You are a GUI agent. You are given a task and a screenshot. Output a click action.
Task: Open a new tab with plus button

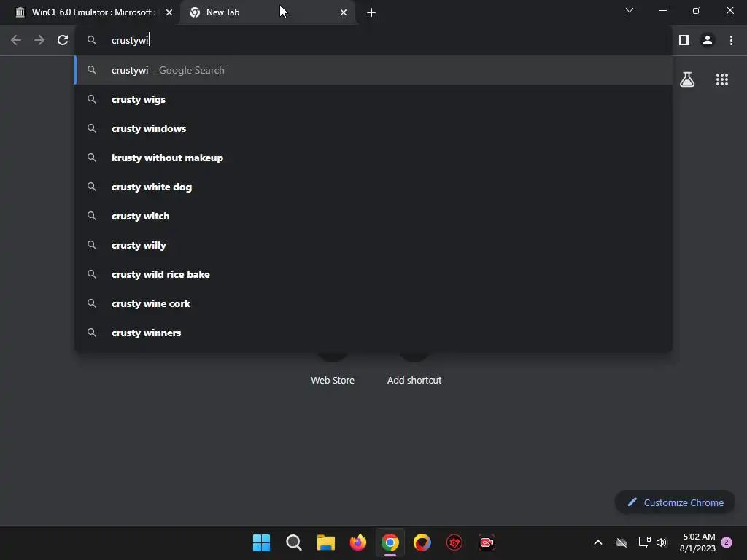tap(371, 12)
